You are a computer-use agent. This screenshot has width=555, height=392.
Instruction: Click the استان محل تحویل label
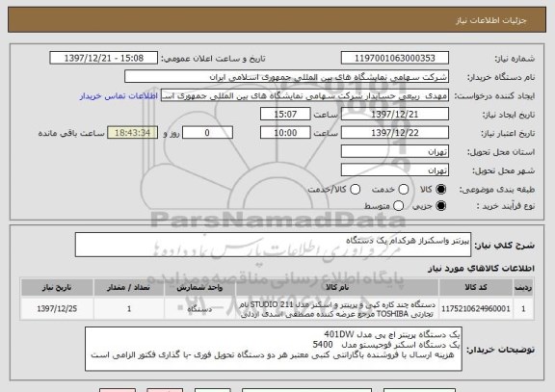(501, 152)
